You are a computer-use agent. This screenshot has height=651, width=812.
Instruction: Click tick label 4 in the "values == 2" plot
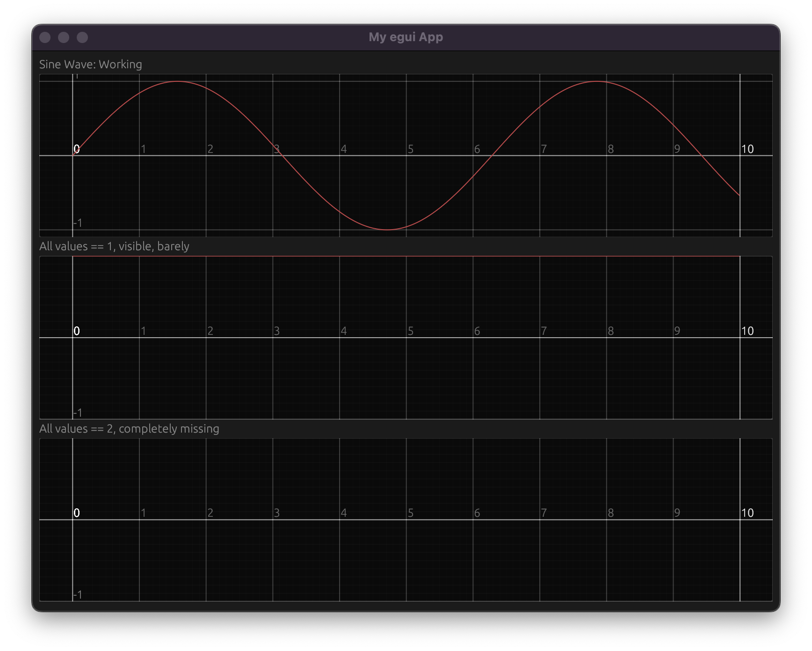(344, 513)
